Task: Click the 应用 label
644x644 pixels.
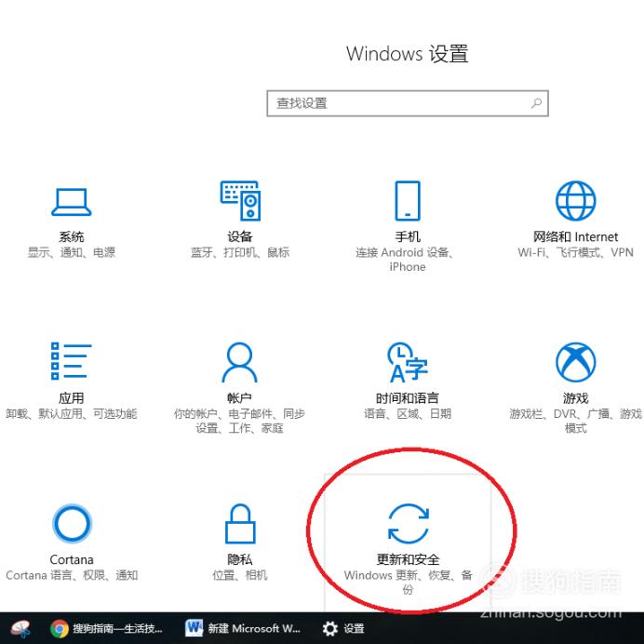Action: tap(72, 398)
